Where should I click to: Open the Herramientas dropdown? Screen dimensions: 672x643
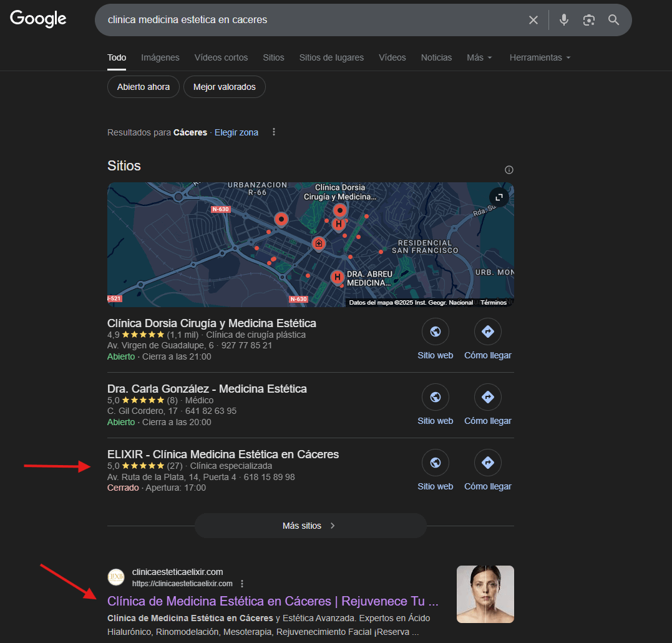(540, 57)
